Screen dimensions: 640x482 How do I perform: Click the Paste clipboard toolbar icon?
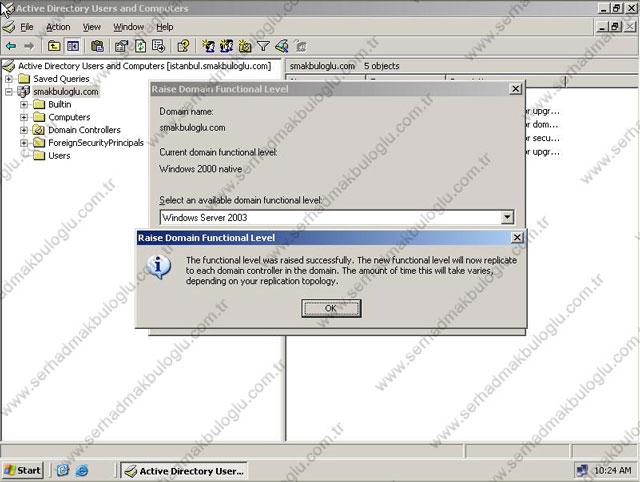(x=97, y=46)
